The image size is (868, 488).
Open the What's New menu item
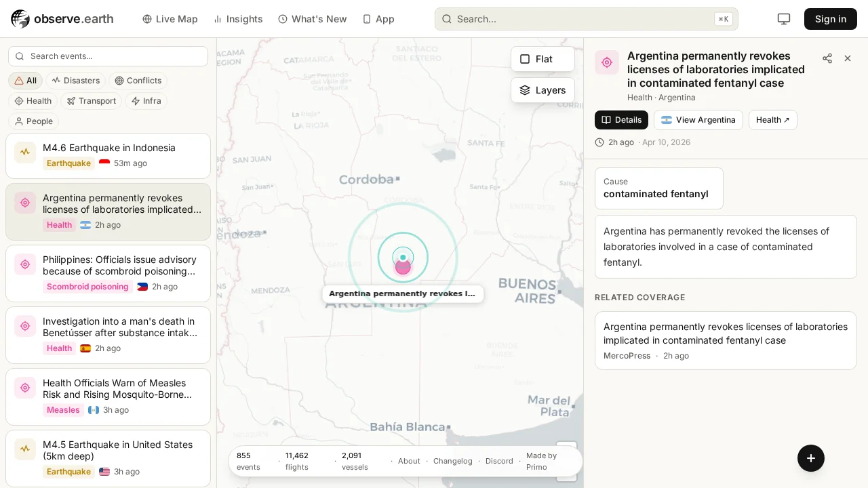click(312, 19)
